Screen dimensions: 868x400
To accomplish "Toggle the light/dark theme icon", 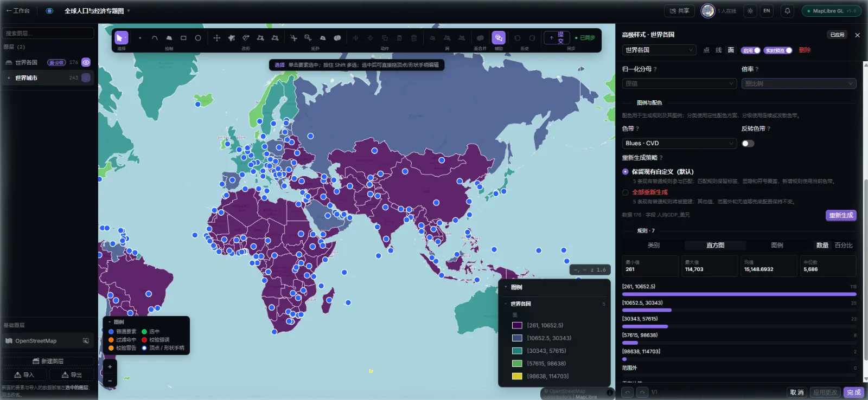I will pos(750,11).
